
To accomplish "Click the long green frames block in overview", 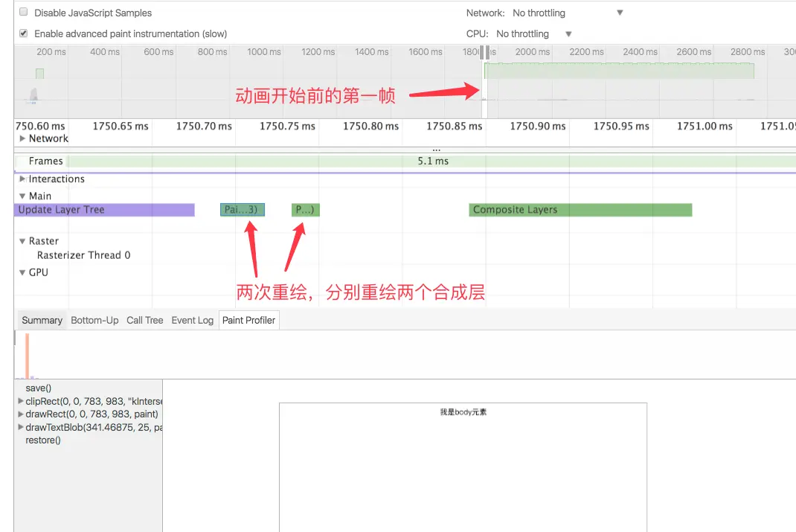I will 620,71.
